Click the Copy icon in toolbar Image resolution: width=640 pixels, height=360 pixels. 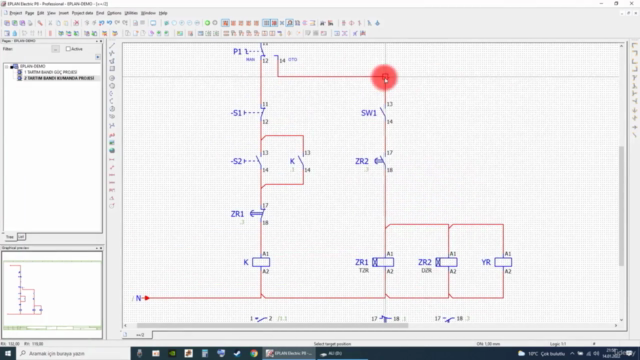58,23
